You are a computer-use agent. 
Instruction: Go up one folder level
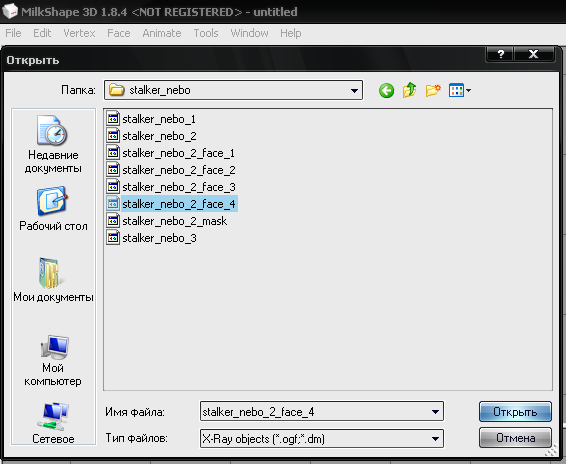(x=410, y=90)
